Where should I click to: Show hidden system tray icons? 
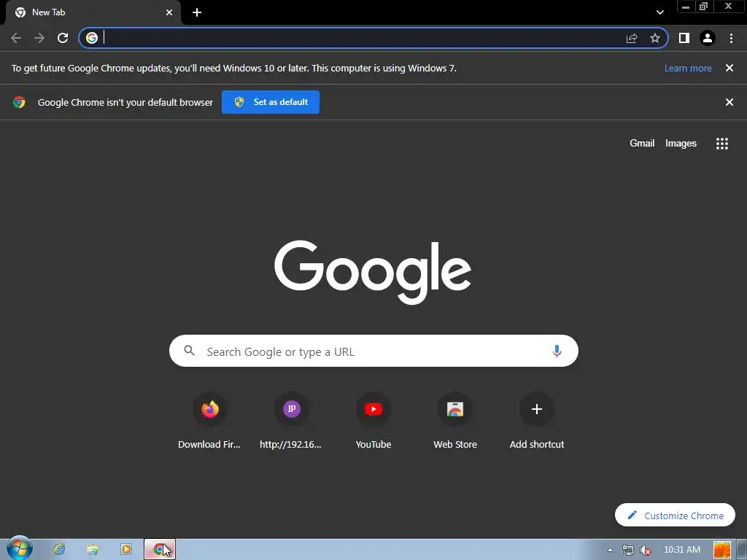(x=610, y=550)
